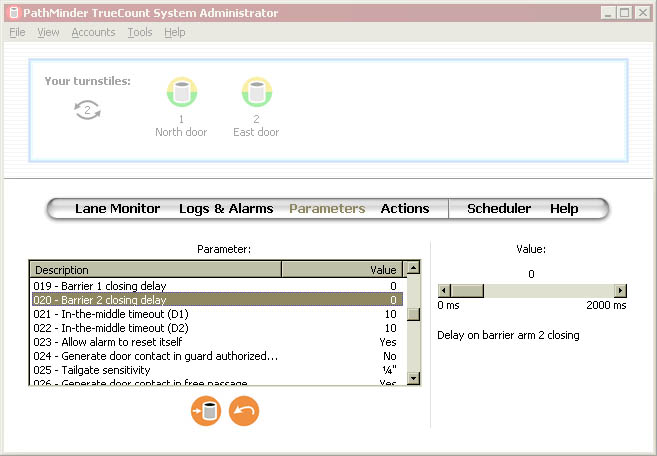Click the turnstile refresh counter icon

tap(88, 111)
